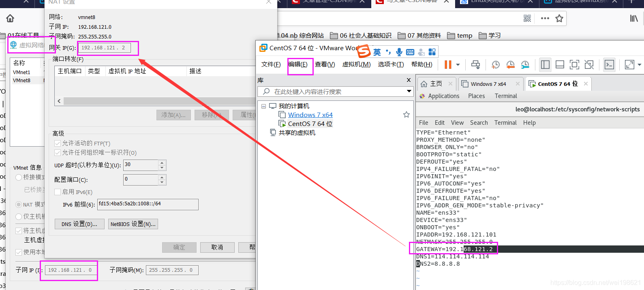Image resolution: width=644 pixels, height=290 pixels.
Task: Collapse the 我的计算机 tree node
Action: click(264, 106)
